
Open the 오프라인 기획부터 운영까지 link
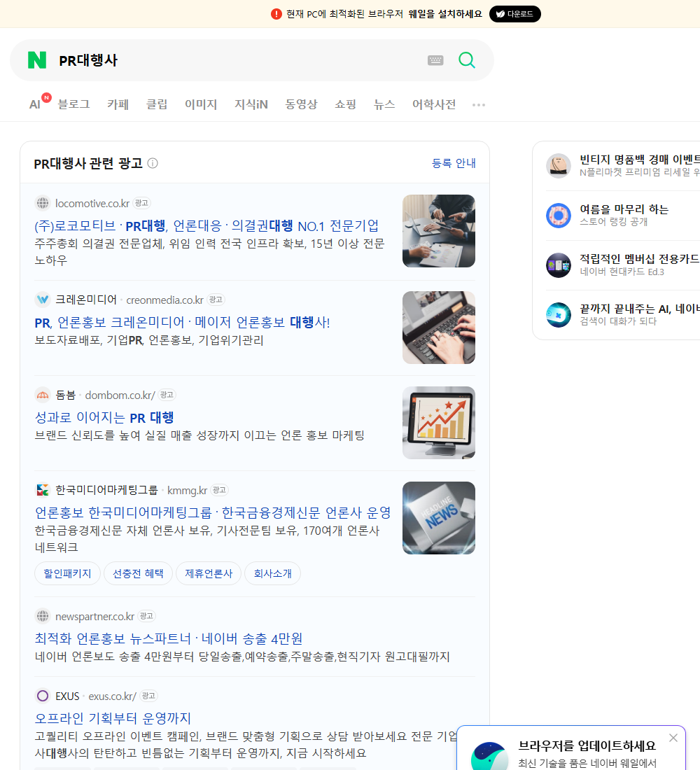coord(113,718)
